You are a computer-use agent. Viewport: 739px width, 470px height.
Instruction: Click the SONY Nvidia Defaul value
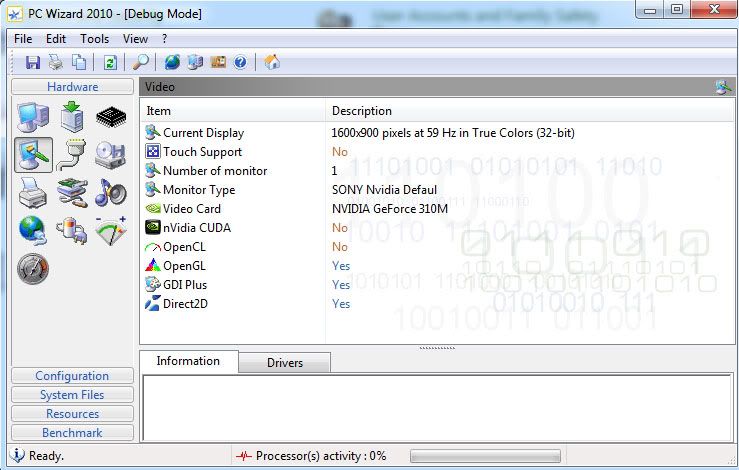point(384,190)
